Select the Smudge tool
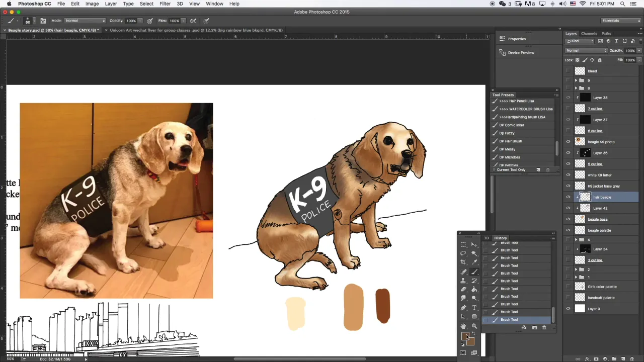This screenshot has width=644, height=362. tap(463, 298)
